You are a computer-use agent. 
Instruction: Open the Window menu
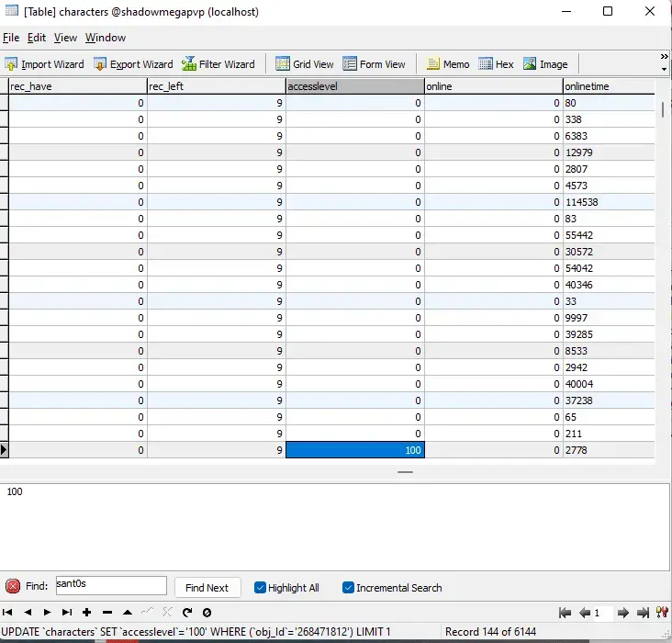coord(106,38)
